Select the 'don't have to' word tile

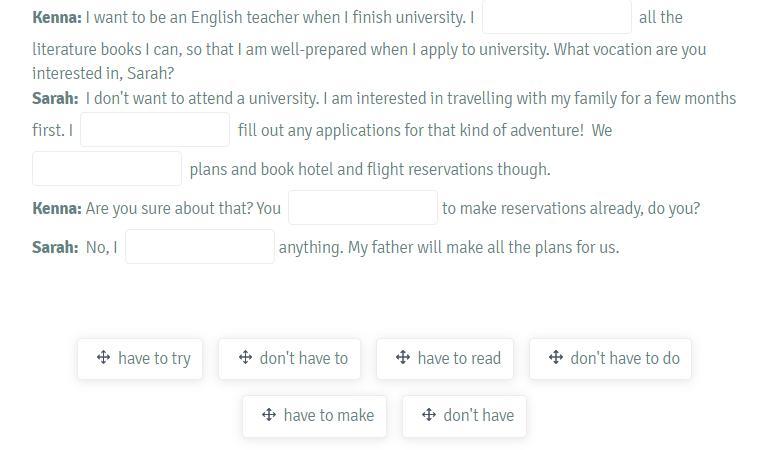pyautogui.click(x=290, y=359)
